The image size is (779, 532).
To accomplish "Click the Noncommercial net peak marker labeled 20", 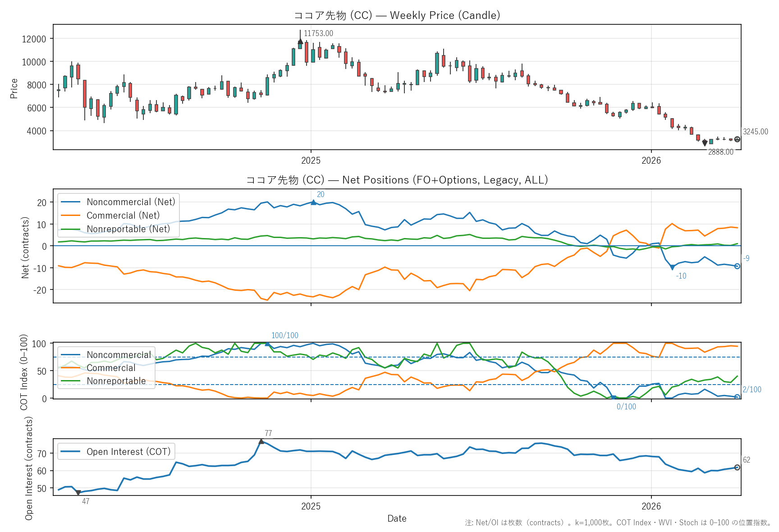I will [313, 202].
